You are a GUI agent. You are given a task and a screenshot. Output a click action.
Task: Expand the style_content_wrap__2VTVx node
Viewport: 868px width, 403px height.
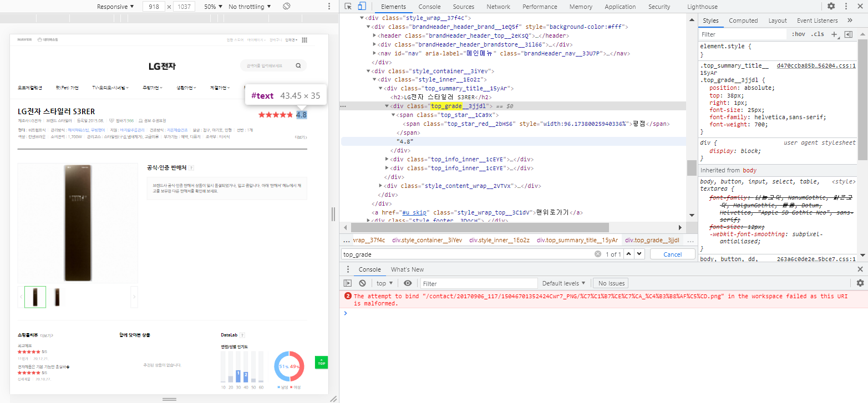(x=381, y=186)
